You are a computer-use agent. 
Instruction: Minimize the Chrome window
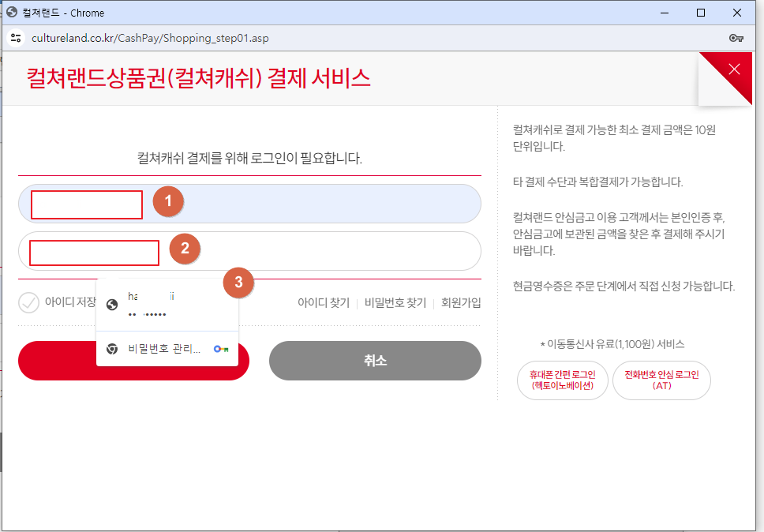(x=664, y=13)
